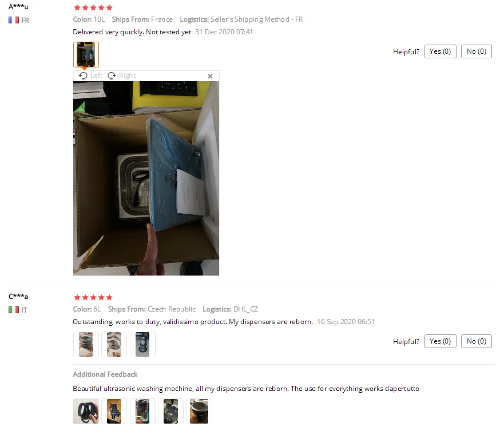The image size is (504, 431).
Task: Open first thumbnail in C***a's review
Action: [86, 344]
